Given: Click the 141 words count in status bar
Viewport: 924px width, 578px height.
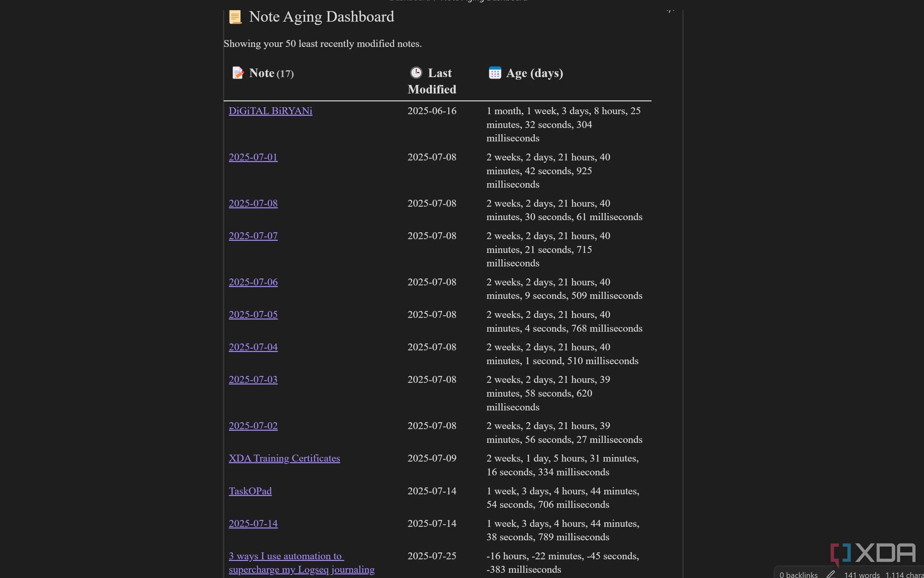Looking at the screenshot, I should click(x=861, y=574).
